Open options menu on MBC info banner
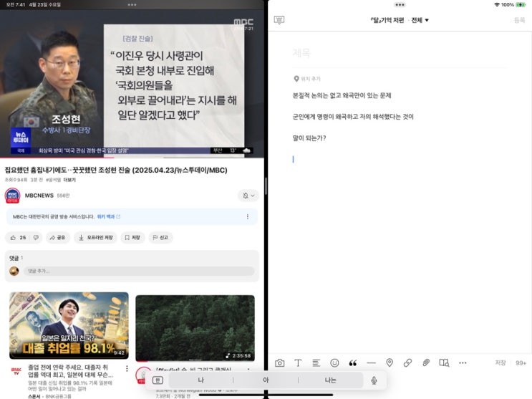Viewport: 532px width, 399px height. [x=248, y=216]
